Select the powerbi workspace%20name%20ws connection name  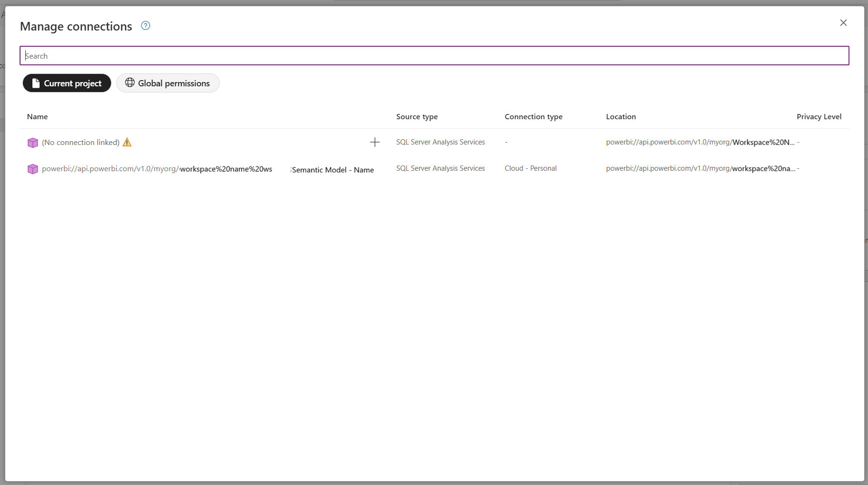[157, 169]
